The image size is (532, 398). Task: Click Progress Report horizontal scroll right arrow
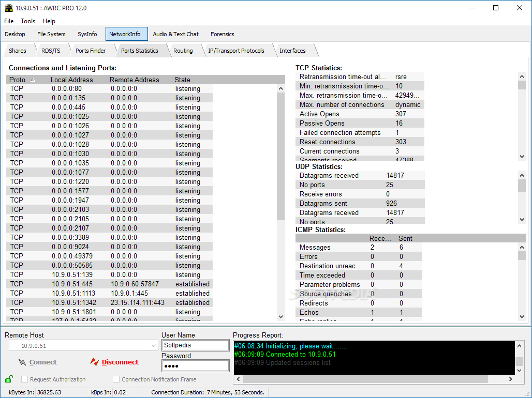coord(511,379)
